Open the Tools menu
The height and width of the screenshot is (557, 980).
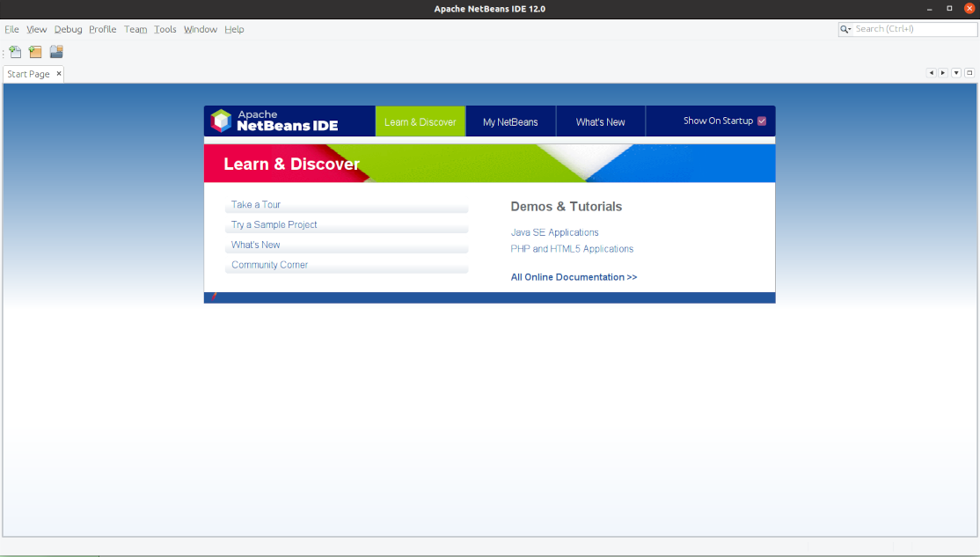pyautogui.click(x=165, y=29)
